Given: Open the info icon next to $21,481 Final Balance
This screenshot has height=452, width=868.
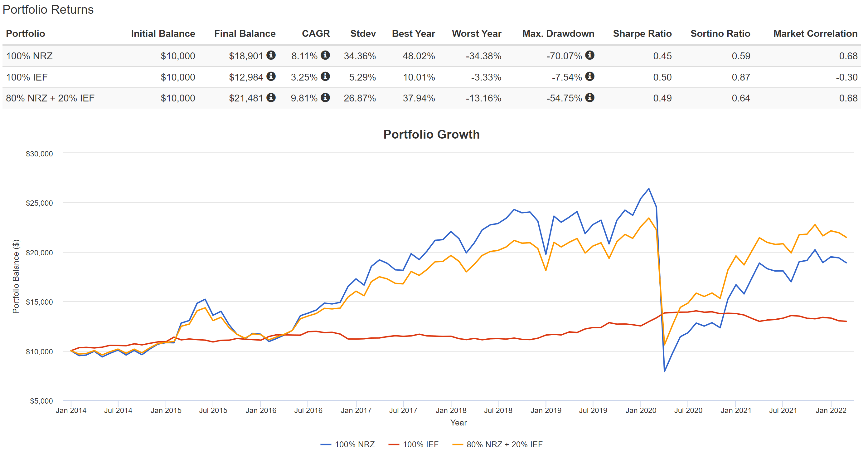Looking at the screenshot, I should pos(272,98).
